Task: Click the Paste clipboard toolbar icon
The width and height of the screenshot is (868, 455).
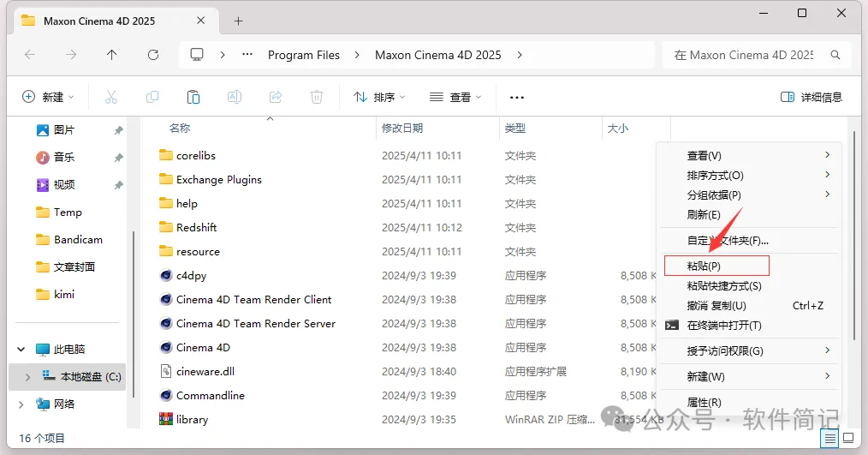Action: click(193, 98)
